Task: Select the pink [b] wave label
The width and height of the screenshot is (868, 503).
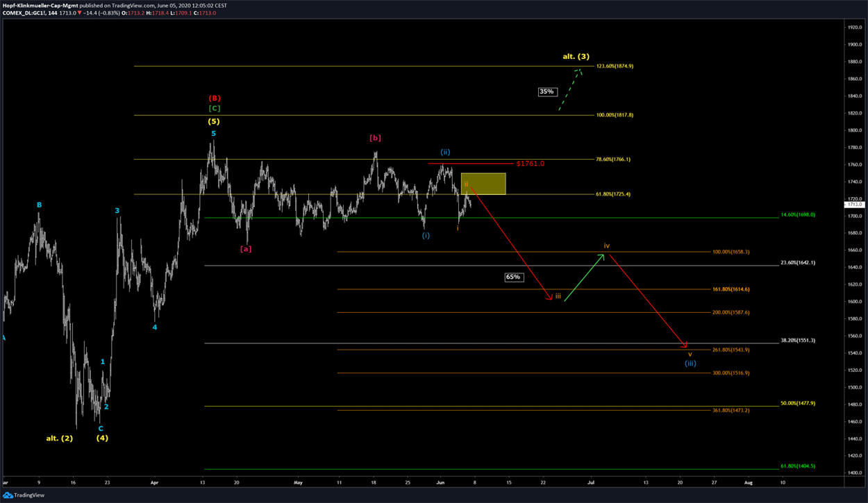Action: pos(375,138)
